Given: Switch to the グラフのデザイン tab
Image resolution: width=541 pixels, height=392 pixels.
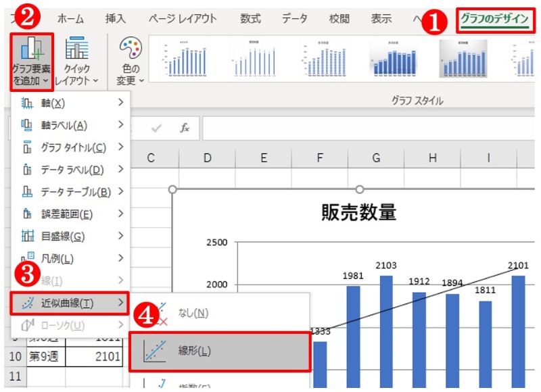Looking at the screenshot, I should 494,19.
